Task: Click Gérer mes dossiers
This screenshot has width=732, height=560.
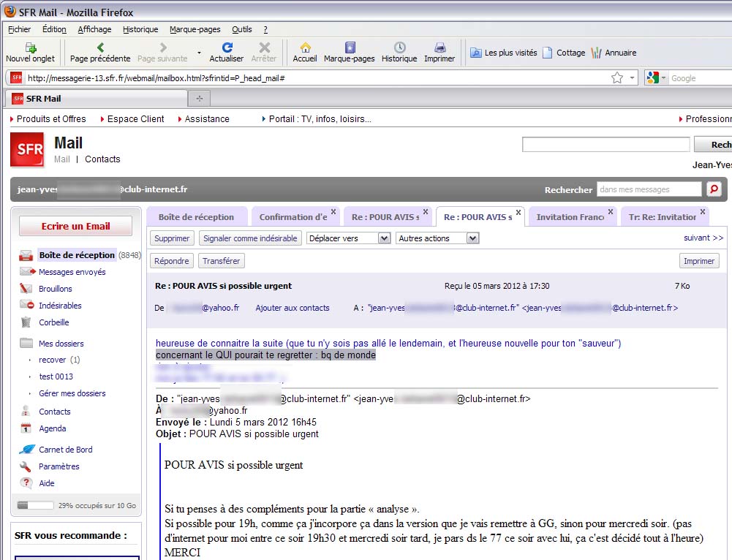Action: click(x=72, y=393)
